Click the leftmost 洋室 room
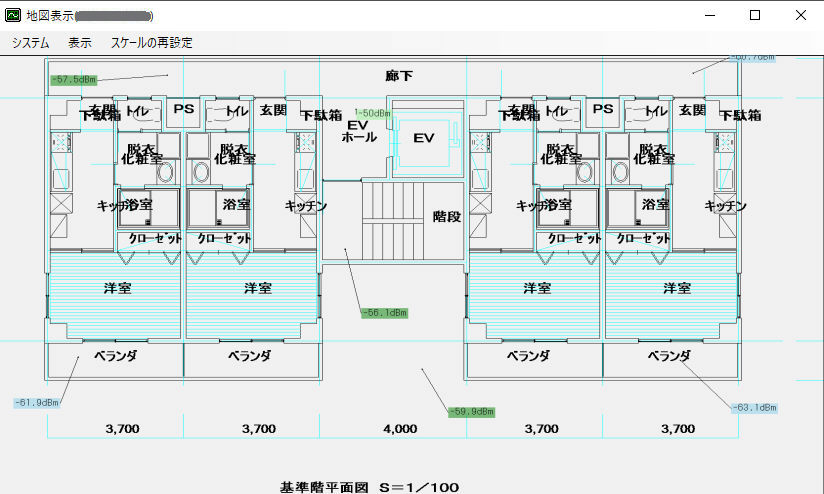The height and width of the screenshot is (494, 824). pos(117,288)
